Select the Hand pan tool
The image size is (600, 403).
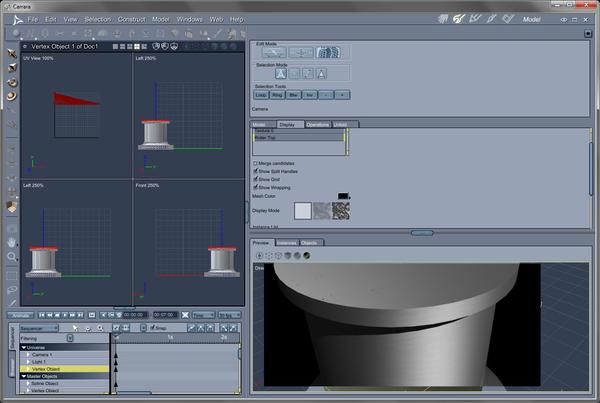pos(12,241)
